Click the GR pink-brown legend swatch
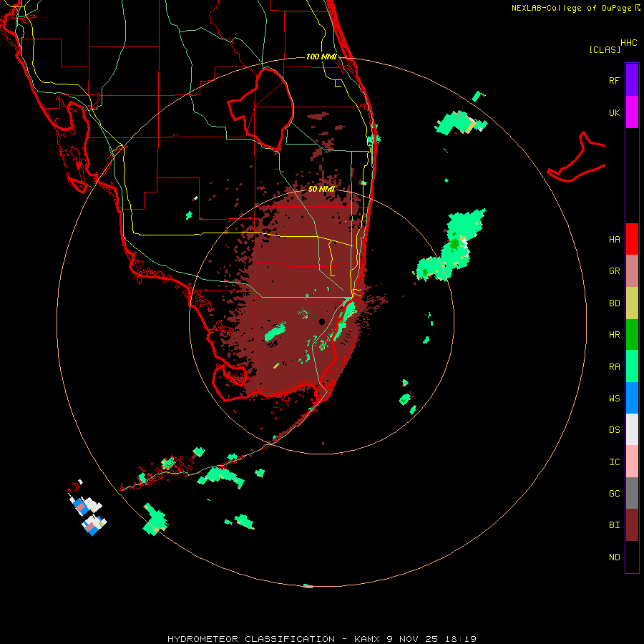644x644 pixels. (x=632, y=271)
